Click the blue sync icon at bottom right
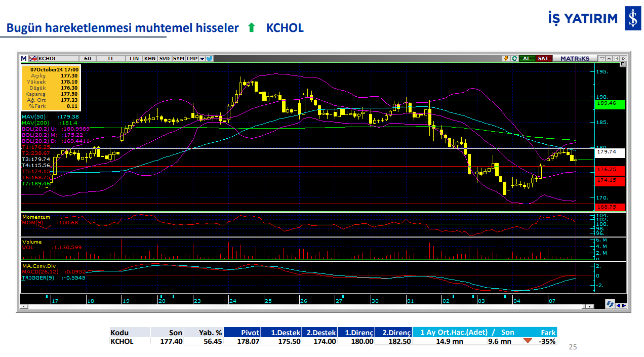This screenshot has height=357, width=644. click(610, 304)
